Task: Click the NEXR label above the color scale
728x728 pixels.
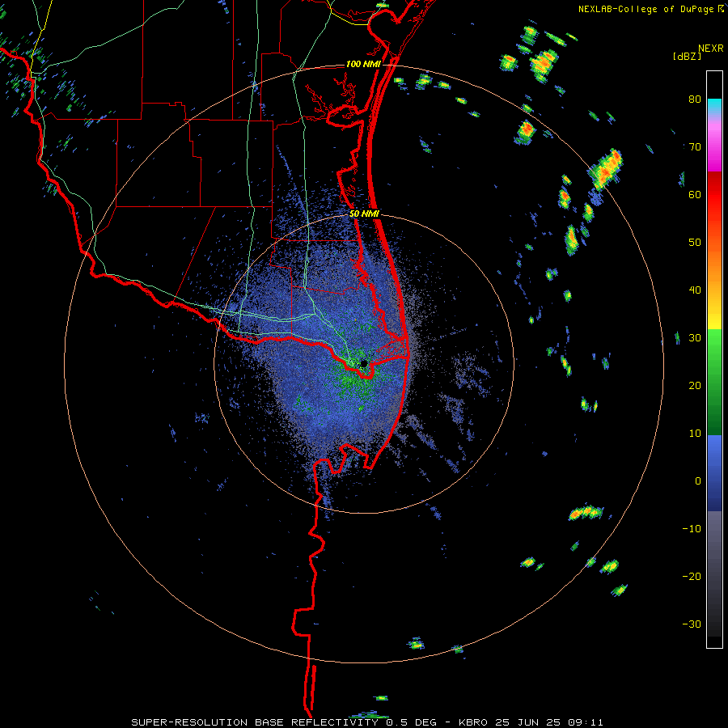Action: click(x=711, y=49)
